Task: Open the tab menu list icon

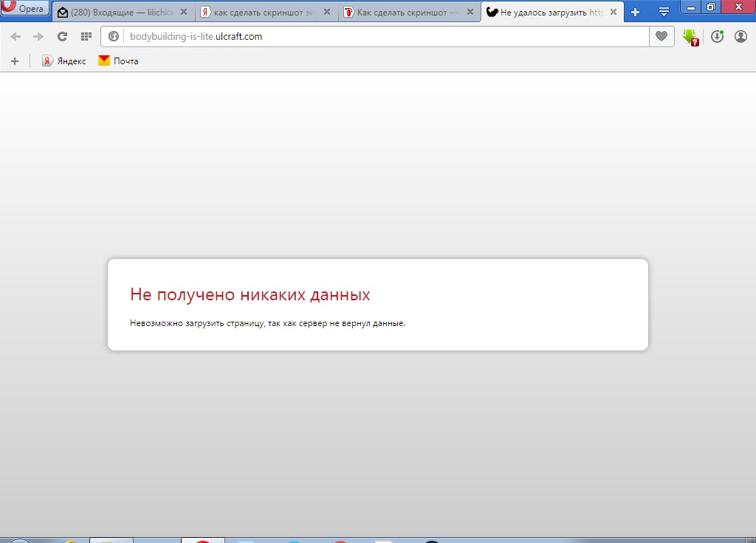Action: (664, 13)
